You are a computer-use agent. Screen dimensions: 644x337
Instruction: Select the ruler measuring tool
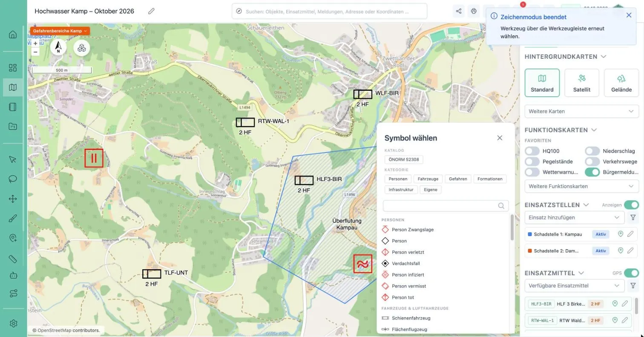pos(13,259)
